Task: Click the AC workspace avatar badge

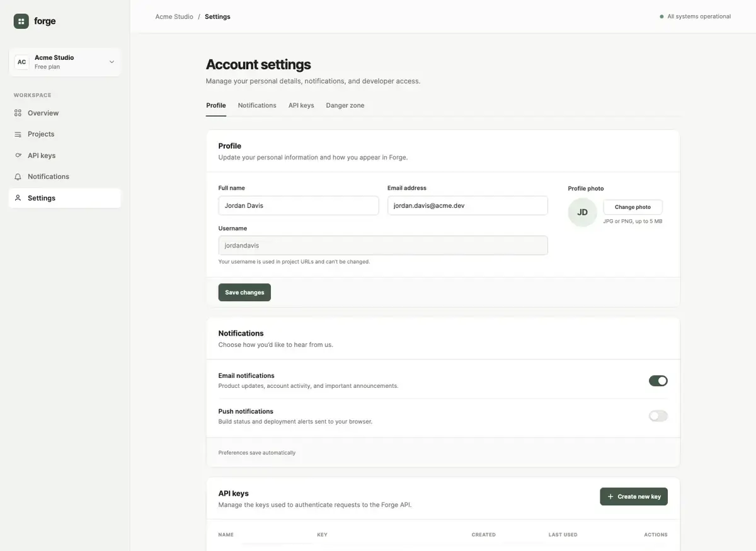Action: pyautogui.click(x=21, y=62)
